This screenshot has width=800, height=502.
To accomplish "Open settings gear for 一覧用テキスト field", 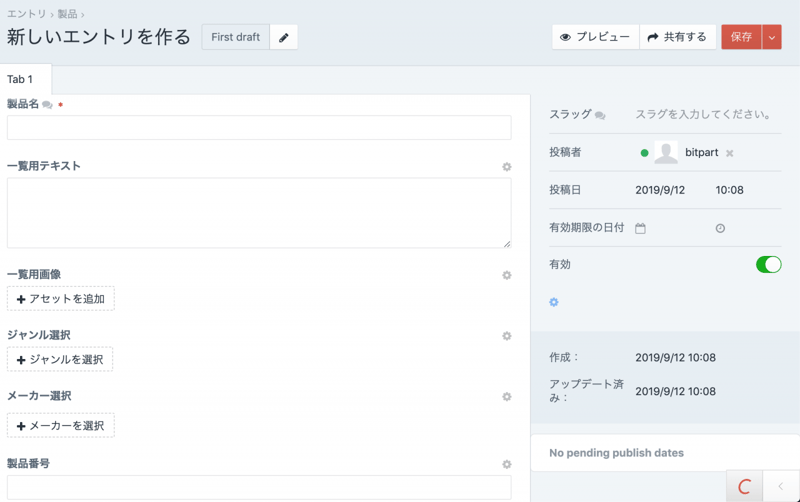I will (x=507, y=167).
